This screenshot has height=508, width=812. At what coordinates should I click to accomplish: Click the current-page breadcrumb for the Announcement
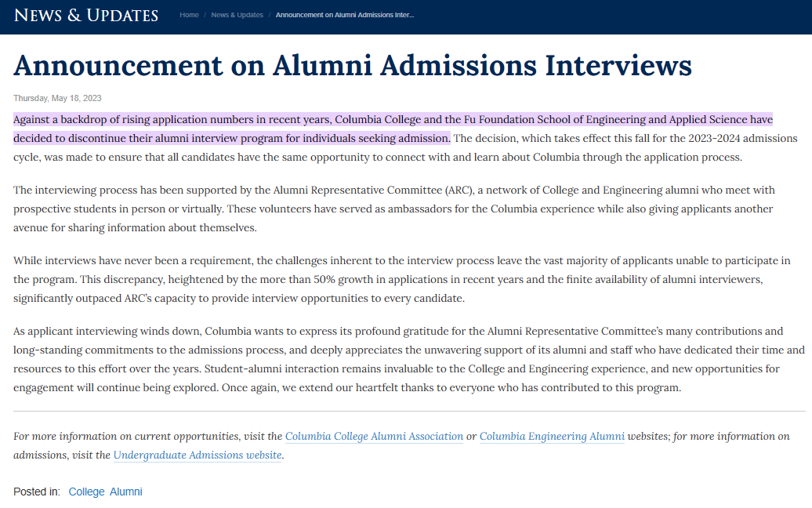click(345, 16)
